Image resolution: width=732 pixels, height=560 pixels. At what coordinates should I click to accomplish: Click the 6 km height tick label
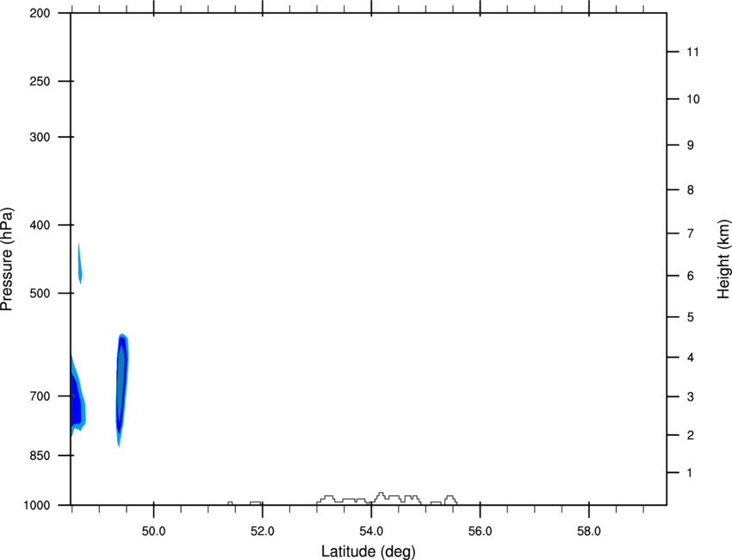coord(691,276)
